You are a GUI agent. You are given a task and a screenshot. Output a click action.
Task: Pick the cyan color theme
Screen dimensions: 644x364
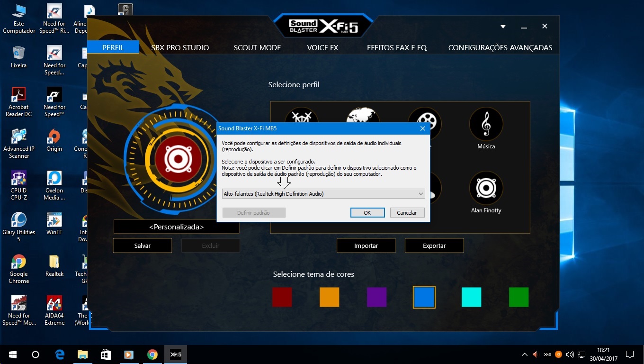472,297
